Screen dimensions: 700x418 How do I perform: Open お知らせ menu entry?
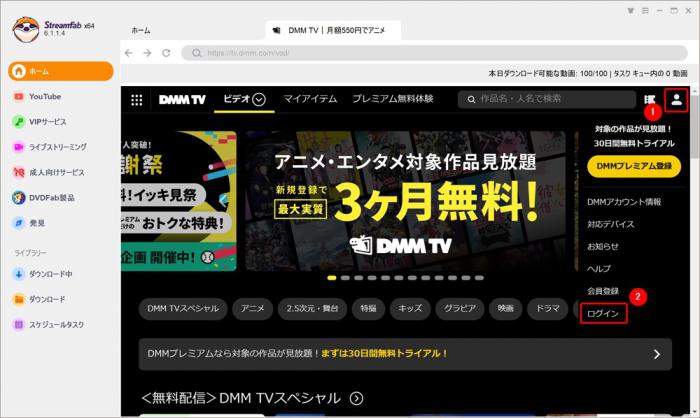603,247
